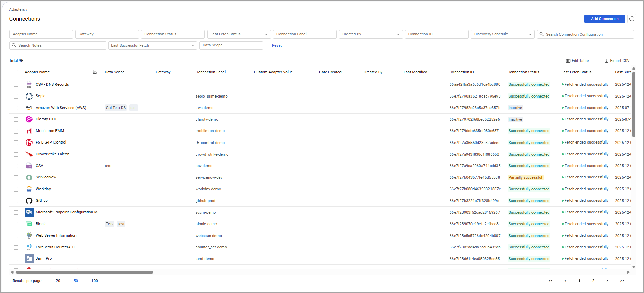Set results per page to 20
The image size is (644, 293).
(58, 281)
